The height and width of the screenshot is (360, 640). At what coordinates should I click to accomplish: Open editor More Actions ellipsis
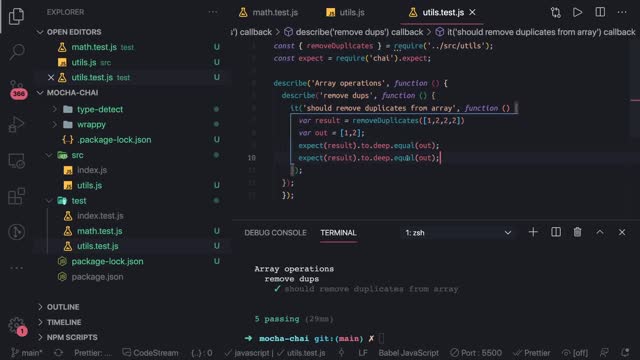pos(622,12)
